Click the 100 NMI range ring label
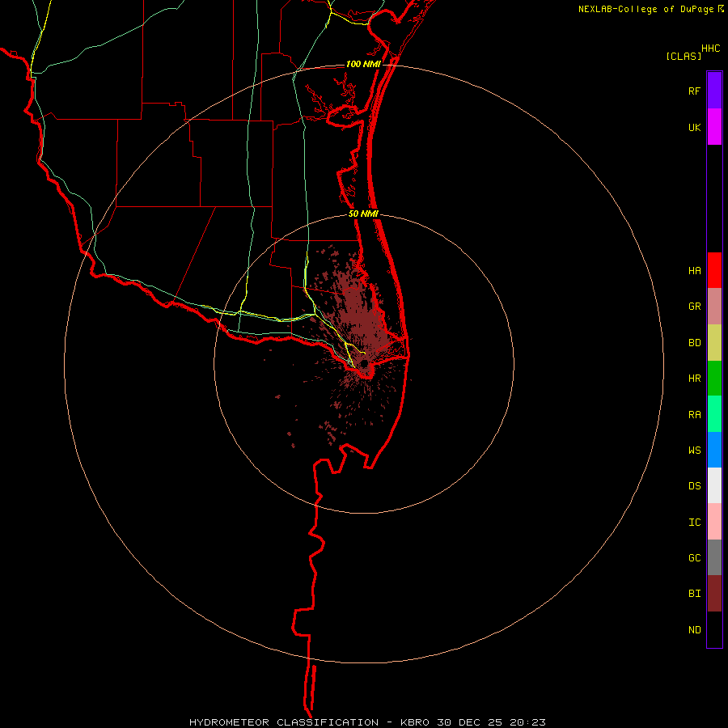The image size is (728, 728). (363, 64)
